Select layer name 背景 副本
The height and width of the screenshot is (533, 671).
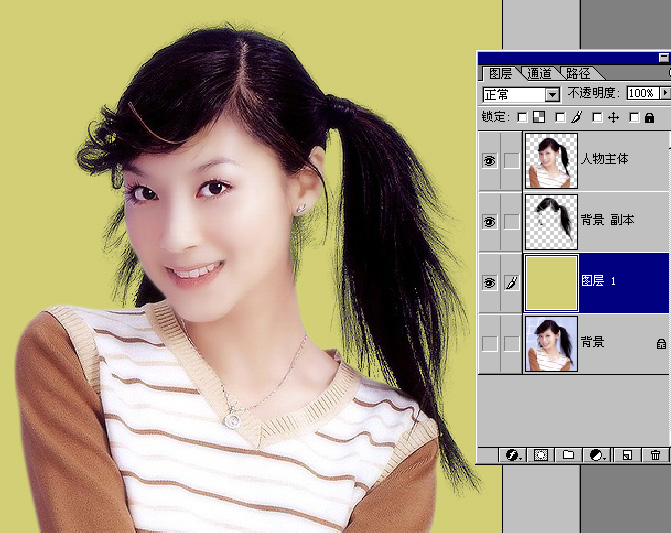pos(607,220)
